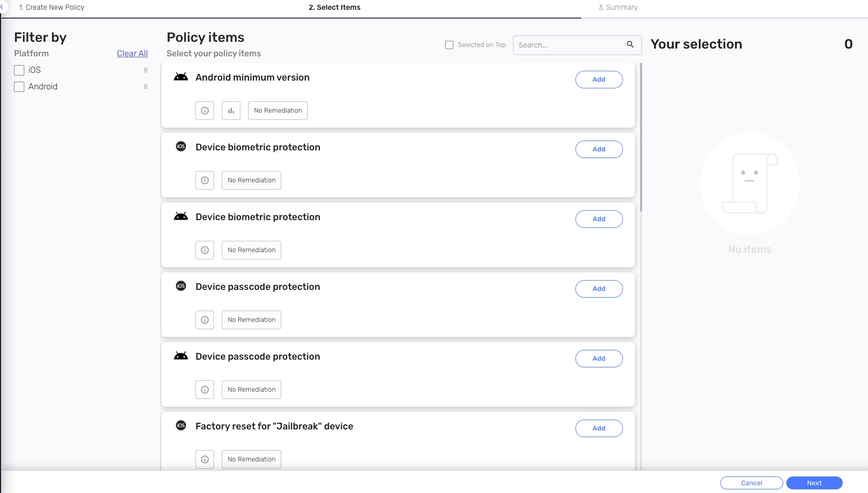Click the info icon for iOS Device passcode protection

pyautogui.click(x=205, y=320)
